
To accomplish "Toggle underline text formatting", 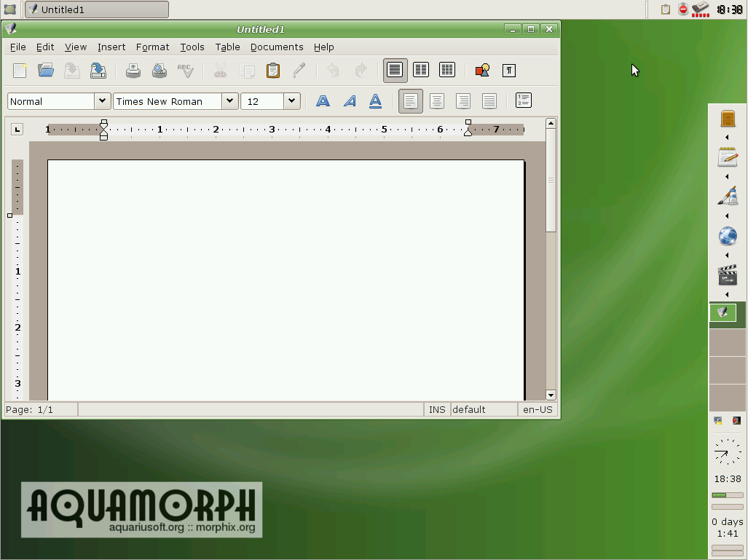I will click(x=375, y=101).
